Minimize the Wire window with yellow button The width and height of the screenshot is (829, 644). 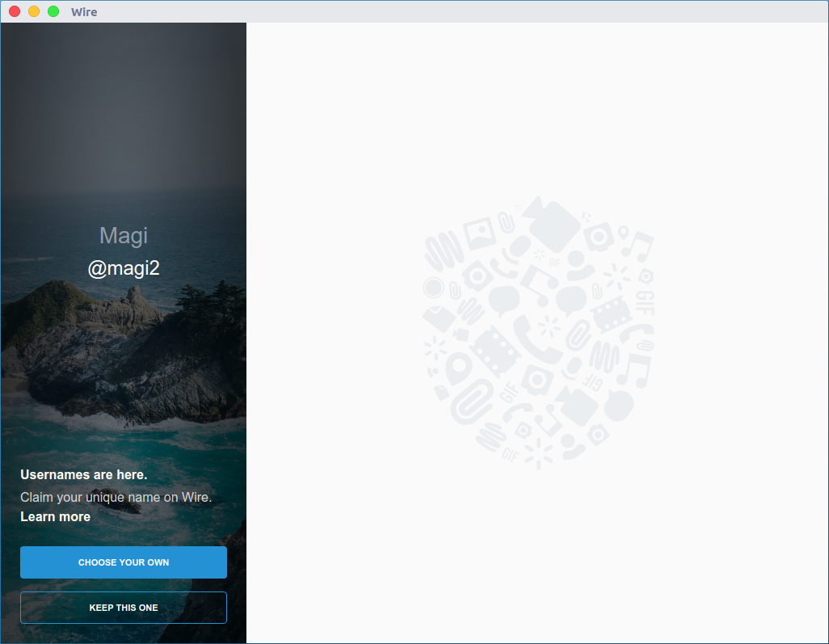(34, 11)
